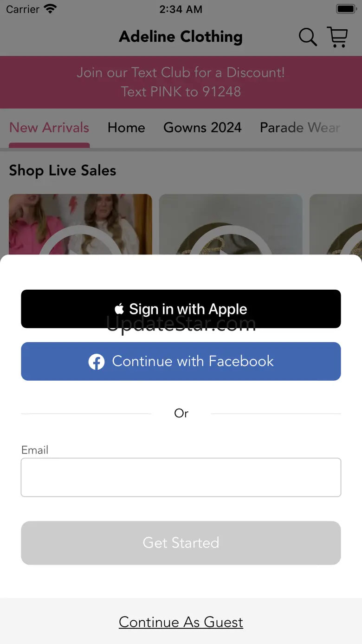362x644 pixels.
Task: Continue with Facebook login
Action: pos(181,361)
